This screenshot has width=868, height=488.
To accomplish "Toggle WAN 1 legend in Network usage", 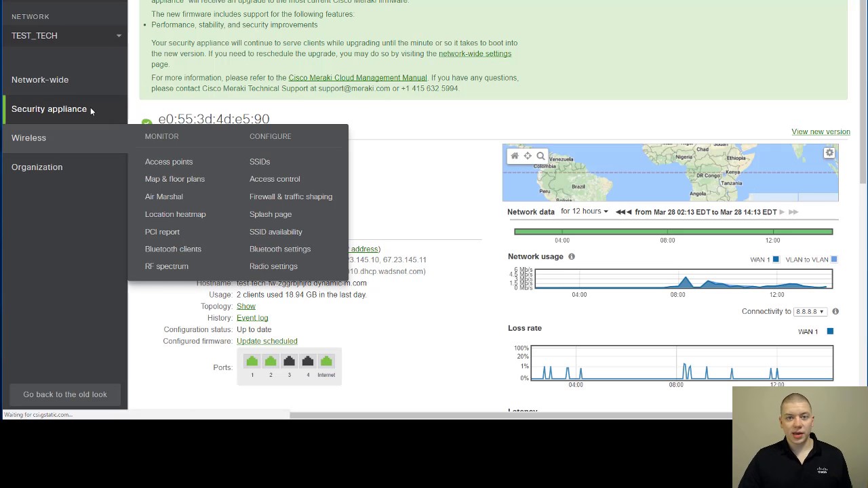I will [776, 260].
